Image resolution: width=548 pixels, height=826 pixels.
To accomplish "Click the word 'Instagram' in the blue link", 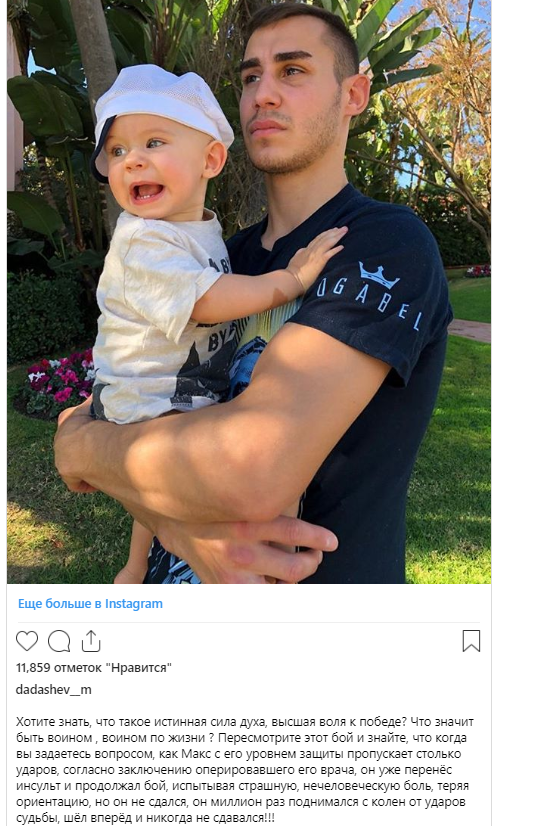I will (134, 604).
